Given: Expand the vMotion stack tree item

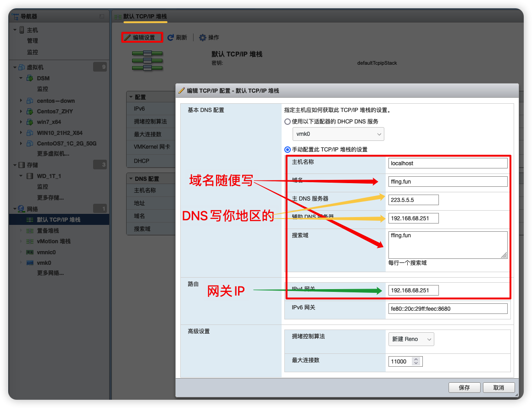Looking at the screenshot, I should [21, 241].
